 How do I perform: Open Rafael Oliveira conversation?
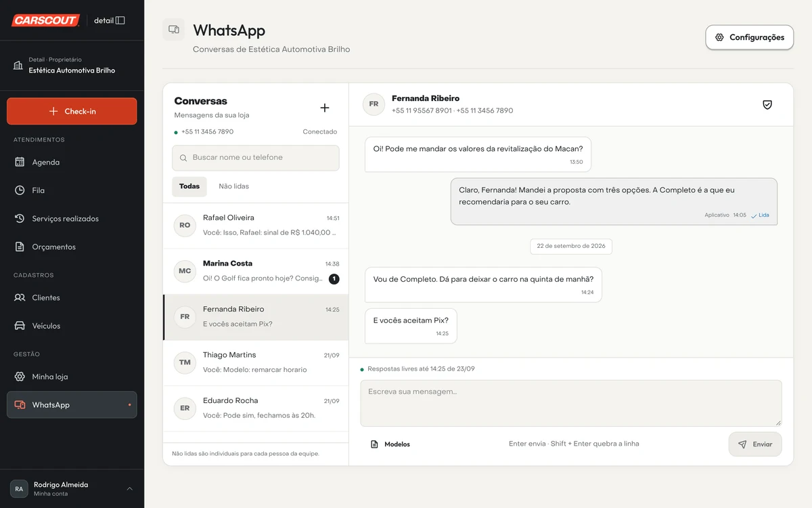pos(256,226)
